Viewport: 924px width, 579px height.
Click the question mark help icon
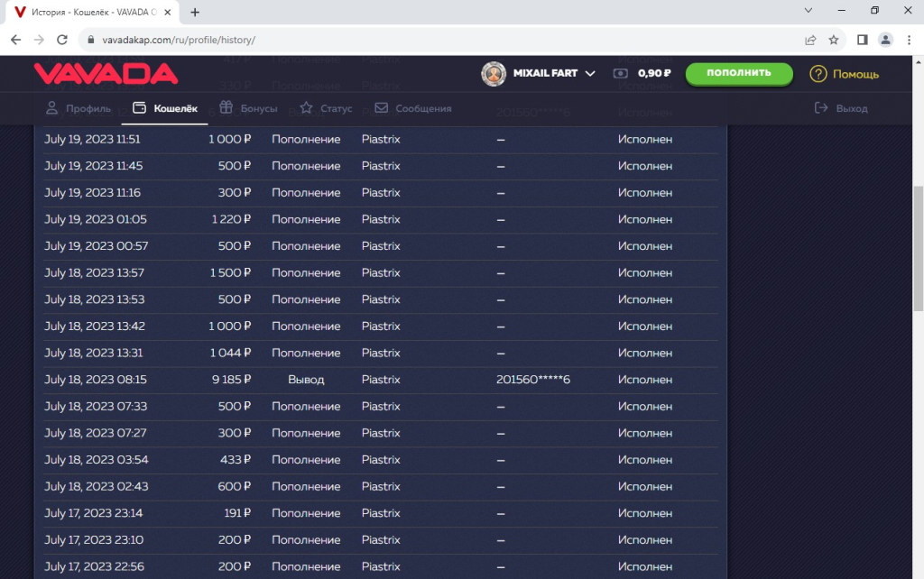(x=818, y=74)
